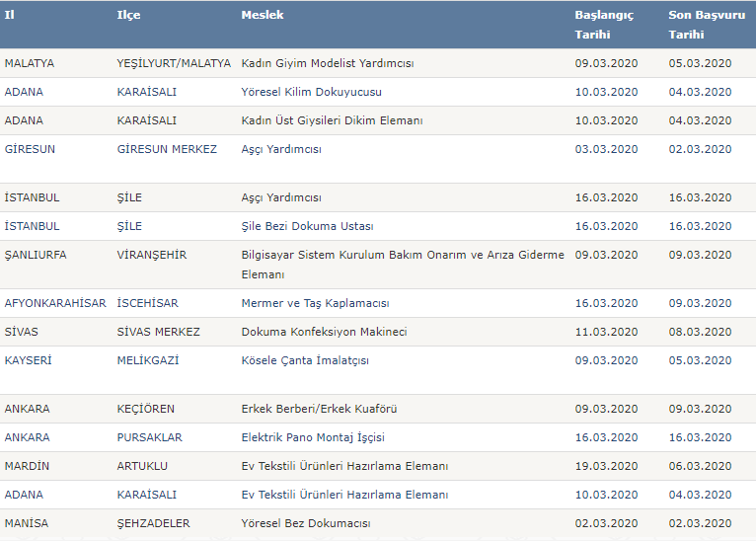Viewport: 756px width, 541px height.
Task: Select the "Başlangıç Tarihi" column header
Action: [x=603, y=25]
